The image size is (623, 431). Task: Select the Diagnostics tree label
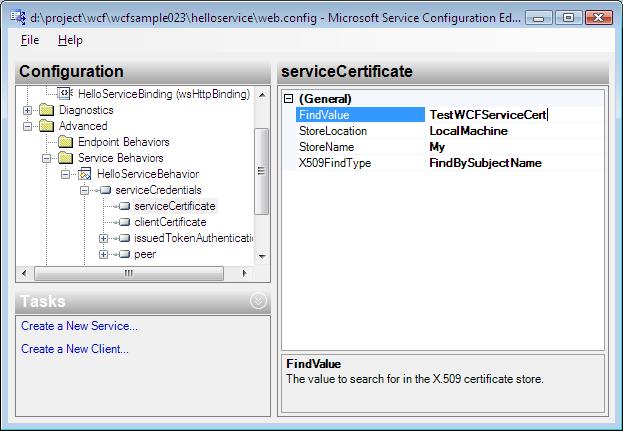[x=86, y=110]
